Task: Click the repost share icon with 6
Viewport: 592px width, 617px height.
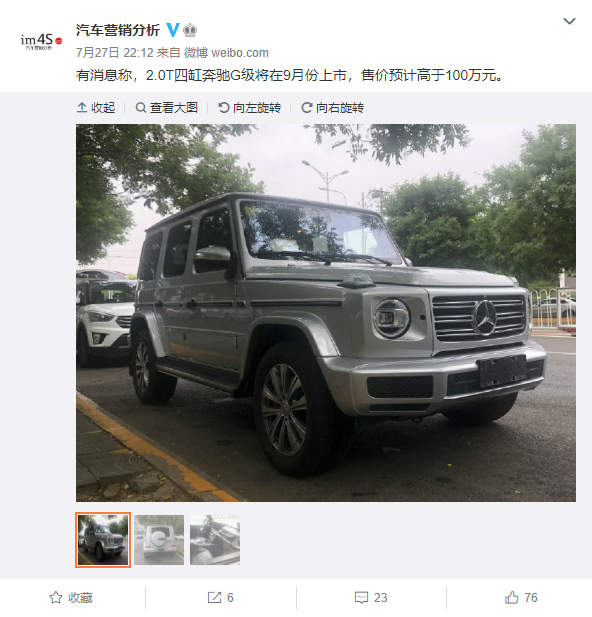Action: 220,598
